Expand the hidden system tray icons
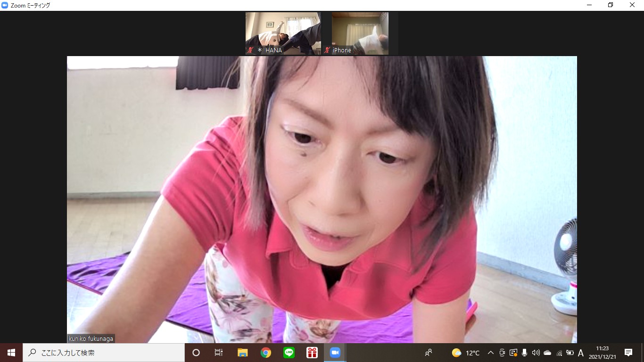This screenshot has width=644, height=362. point(490,353)
